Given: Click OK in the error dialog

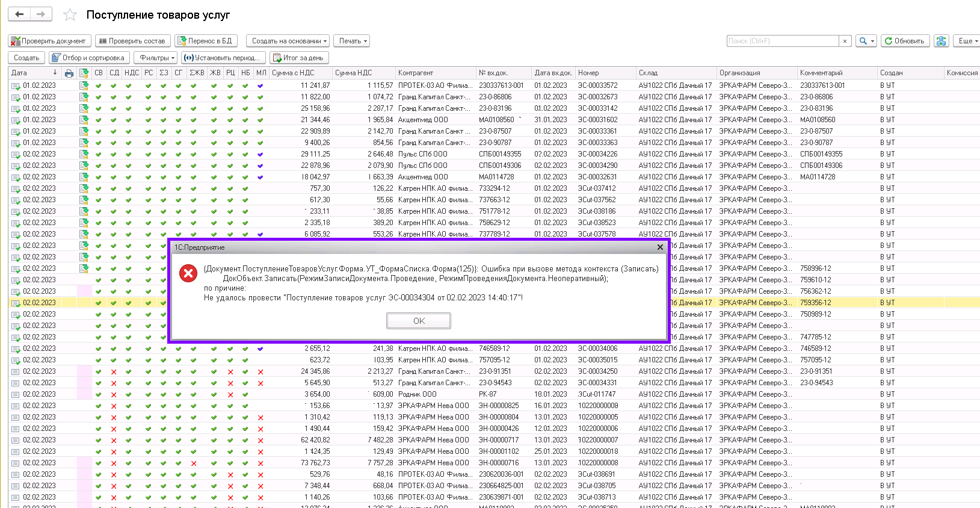Looking at the screenshot, I should point(418,321).
